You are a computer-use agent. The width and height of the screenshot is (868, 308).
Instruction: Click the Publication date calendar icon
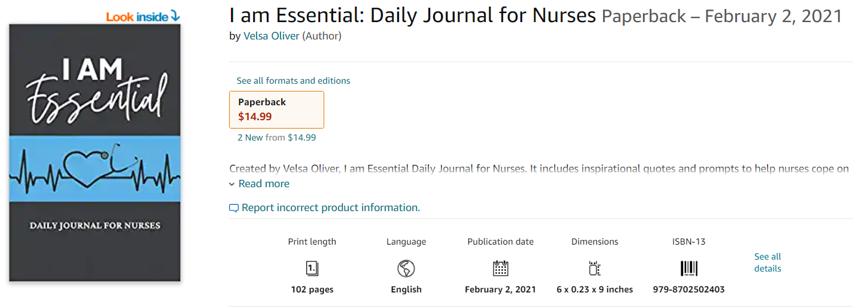(x=501, y=269)
